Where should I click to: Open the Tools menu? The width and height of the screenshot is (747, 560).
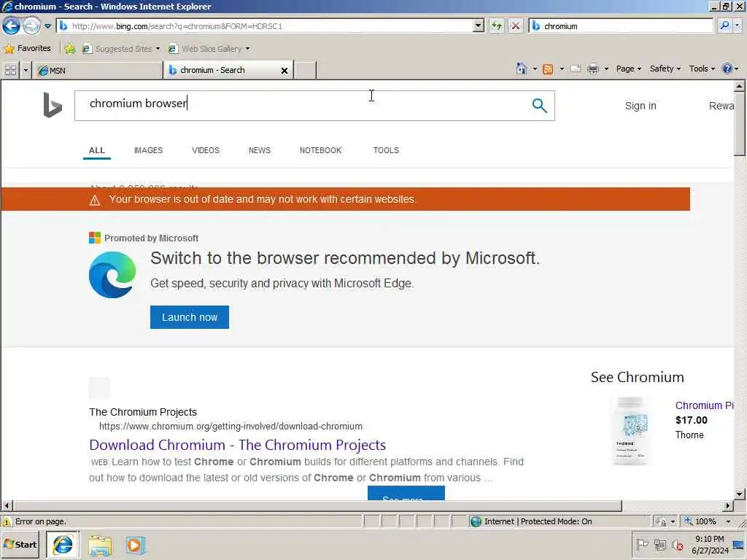point(702,69)
